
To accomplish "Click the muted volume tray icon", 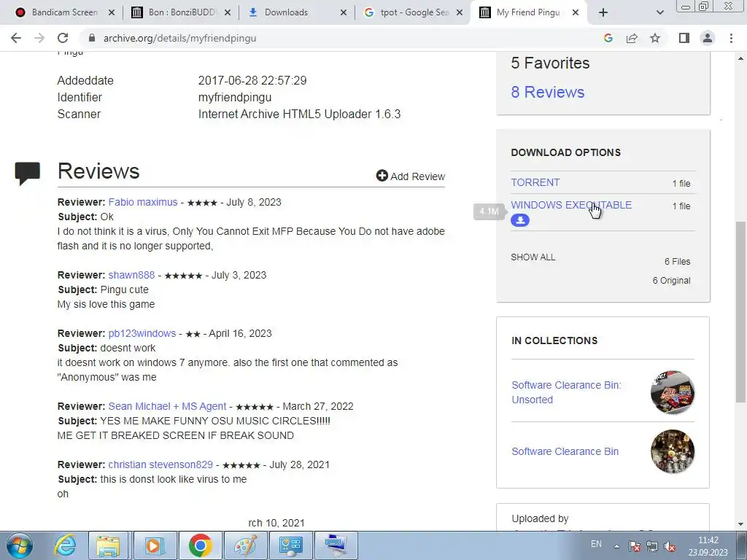I will pyautogui.click(x=670, y=546).
